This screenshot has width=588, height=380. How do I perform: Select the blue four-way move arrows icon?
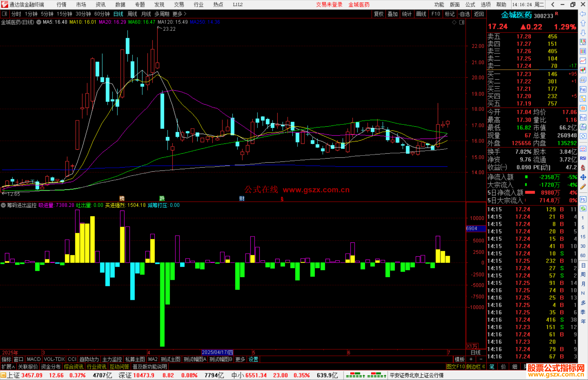point(583,177)
